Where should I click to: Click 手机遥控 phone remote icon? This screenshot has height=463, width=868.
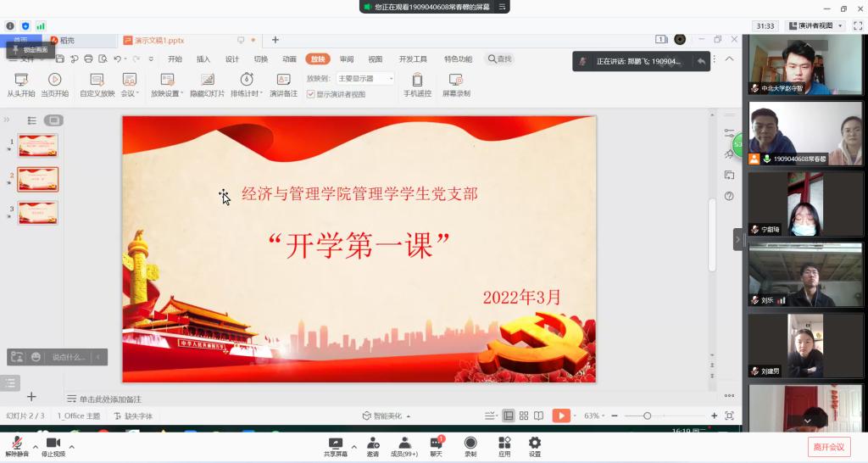pyautogui.click(x=417, y=80)
